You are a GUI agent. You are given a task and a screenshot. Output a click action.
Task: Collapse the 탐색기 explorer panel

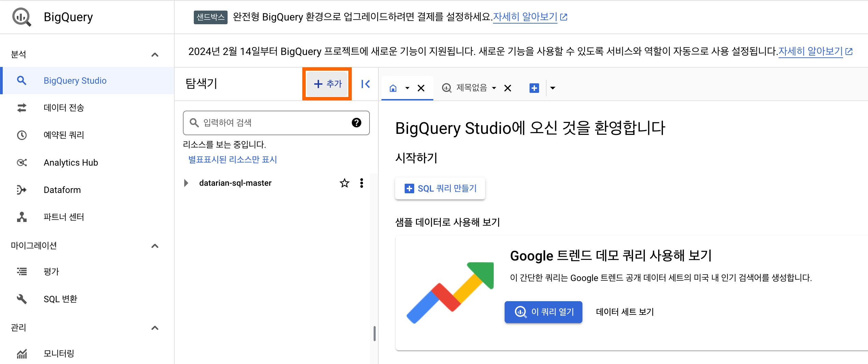coord(365,84)
